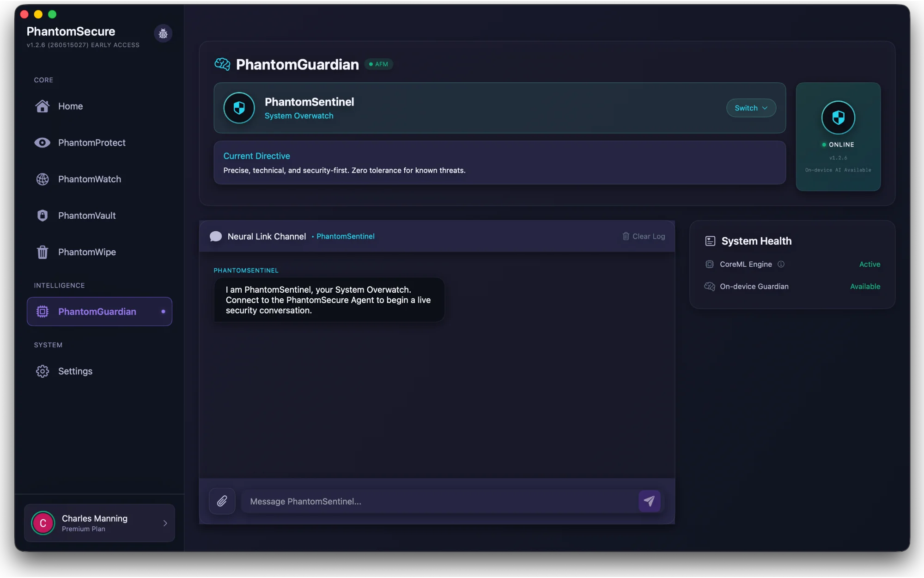Select PhantomGuardian sidebar item
This screenshot has width=924, height=578.
click(x=99, y=312)
